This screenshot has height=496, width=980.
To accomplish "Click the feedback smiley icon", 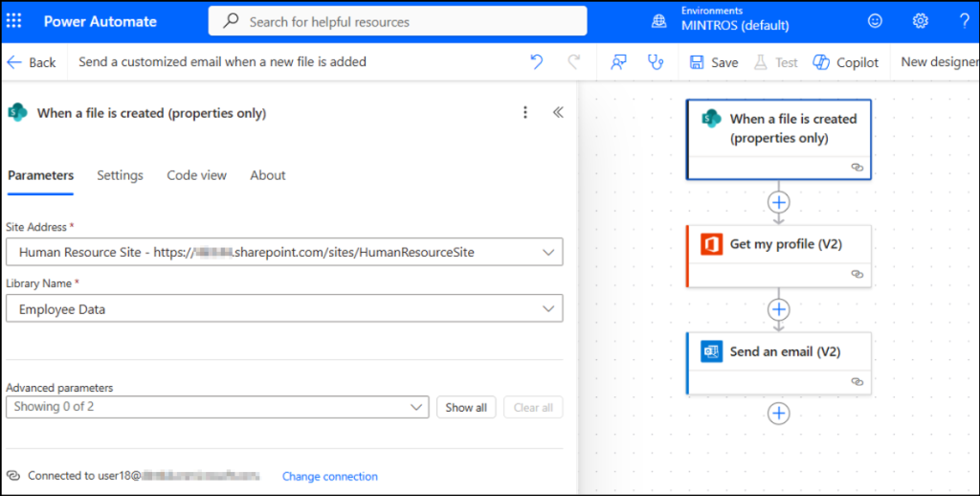I will [875, 21].
